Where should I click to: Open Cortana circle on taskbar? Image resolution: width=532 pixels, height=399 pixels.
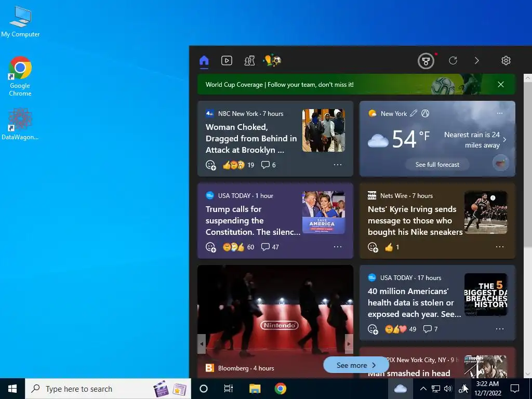point(204,389)
